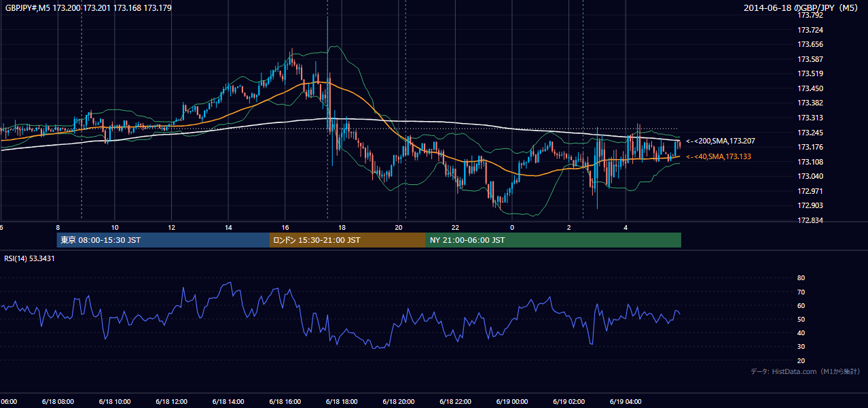This screenshot has width=868, height=408.
Task: Select the 東京 08:00-15:30 JST session bar
Action: click(164, 240)
